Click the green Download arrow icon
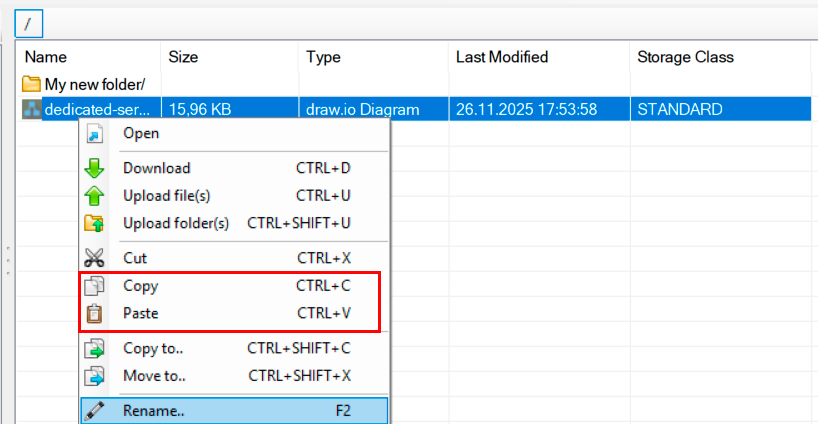This screenshot has width=818, height=424. (x=95, y=168)
